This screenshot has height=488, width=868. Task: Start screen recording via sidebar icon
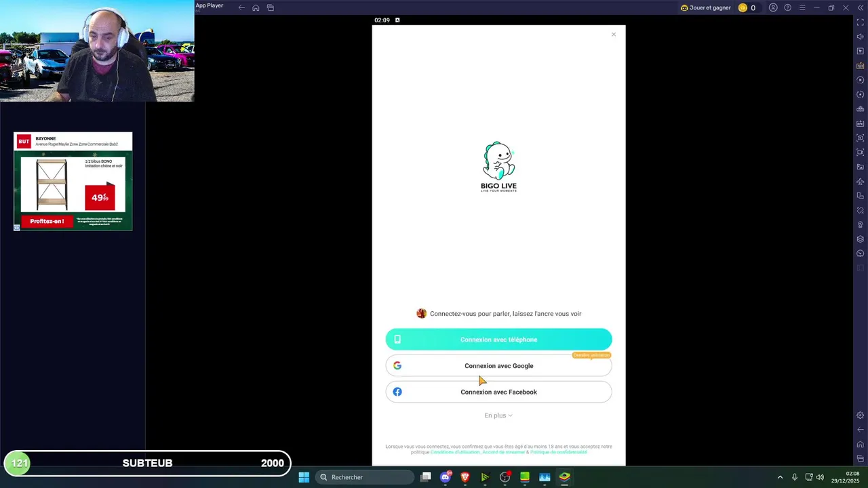(861, 152)
